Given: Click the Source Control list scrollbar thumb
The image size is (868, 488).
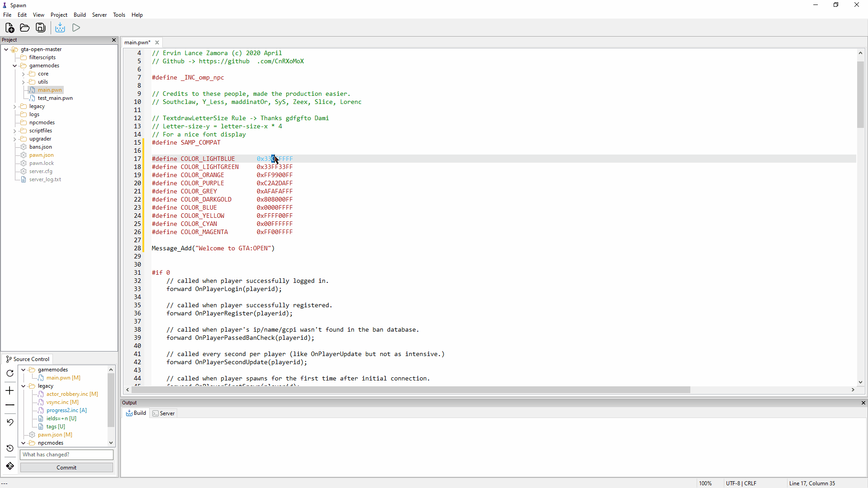Looking at the screenshot, I should click(x=111, y=400).
